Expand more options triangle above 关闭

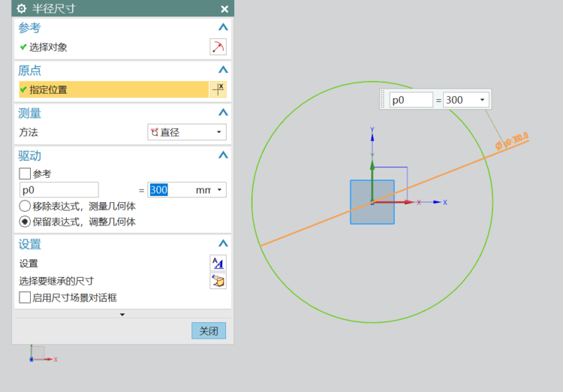tap(122, 315)
